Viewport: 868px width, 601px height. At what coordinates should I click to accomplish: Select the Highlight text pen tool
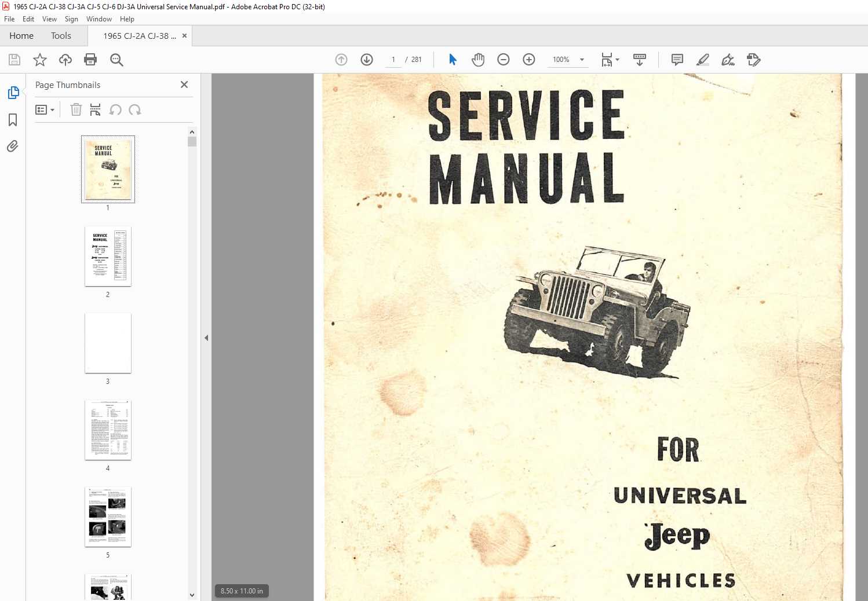point(702,60)
